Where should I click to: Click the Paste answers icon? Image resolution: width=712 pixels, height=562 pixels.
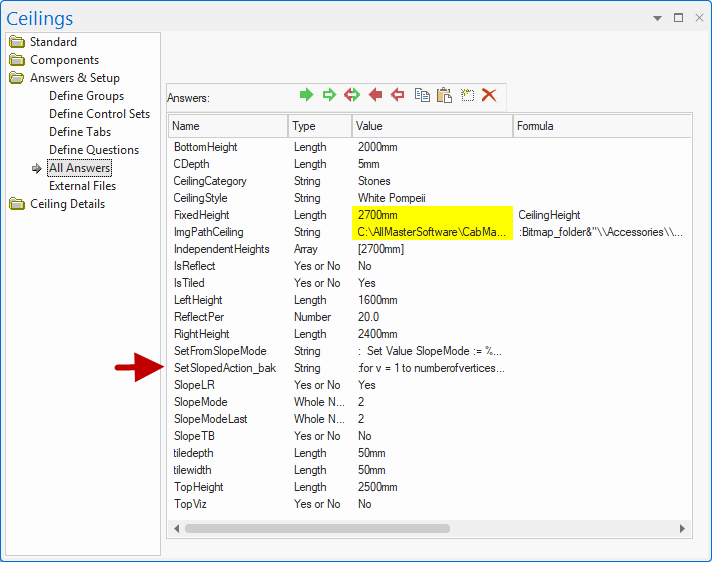coord(444,95)
